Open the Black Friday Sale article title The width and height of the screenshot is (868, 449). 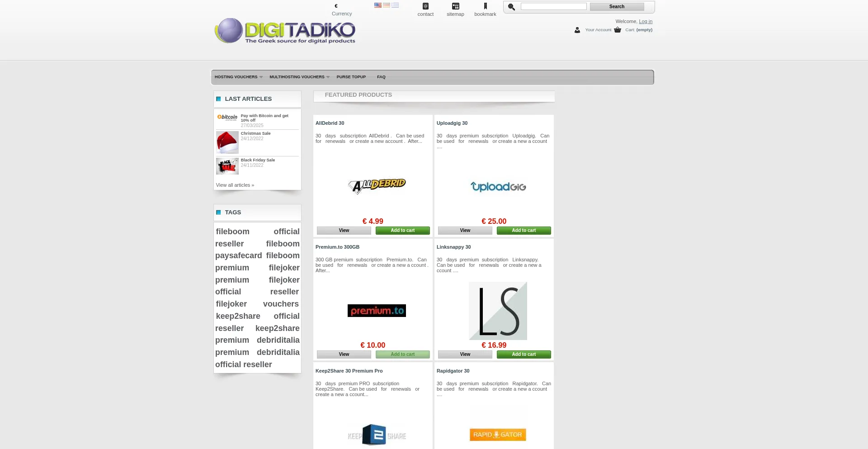tap(258, 160)
